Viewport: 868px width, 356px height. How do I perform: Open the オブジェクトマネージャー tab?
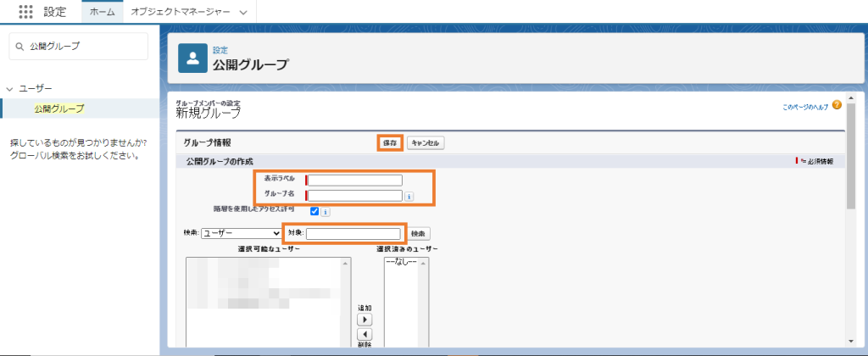(181, 12)
